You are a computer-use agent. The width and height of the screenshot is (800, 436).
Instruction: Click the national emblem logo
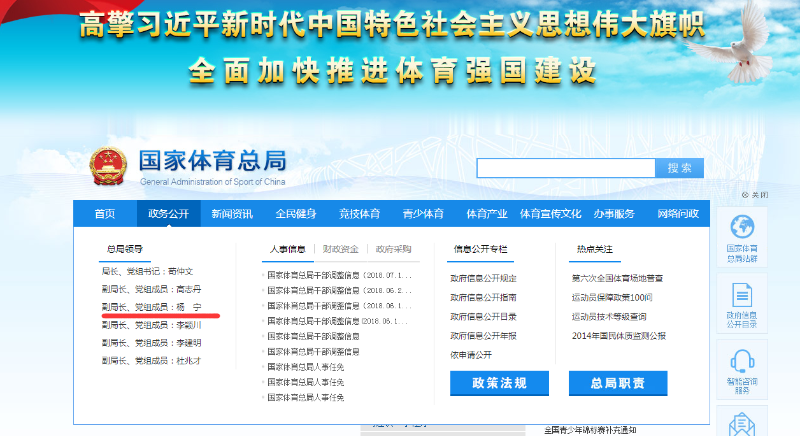point(105,167)
